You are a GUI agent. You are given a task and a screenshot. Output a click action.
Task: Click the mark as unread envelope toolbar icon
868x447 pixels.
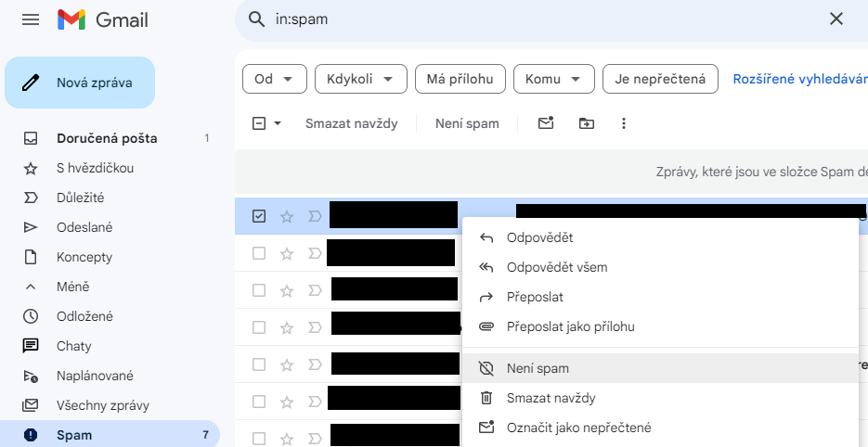click(546, 123)
